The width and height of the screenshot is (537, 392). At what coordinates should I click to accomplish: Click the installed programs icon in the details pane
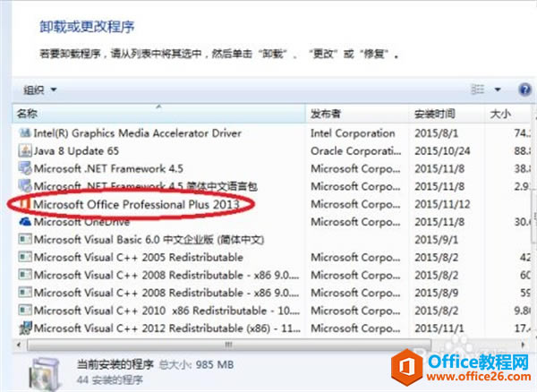(x=44, y=374)
